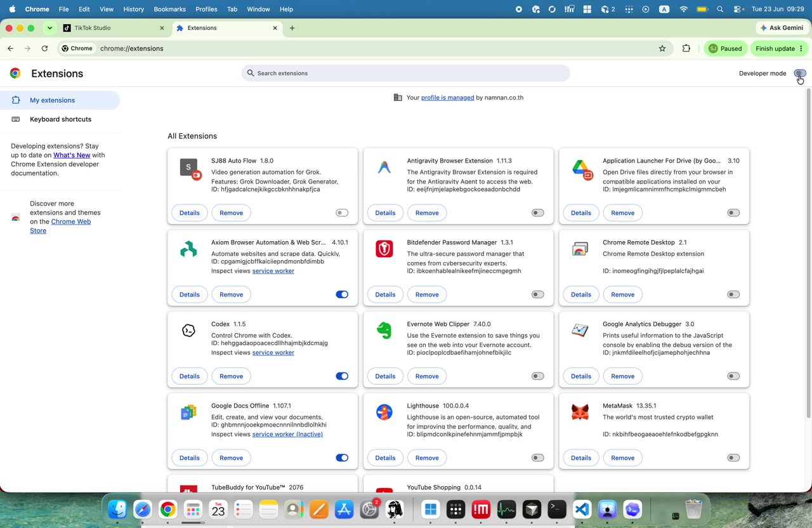Go back with the back arrow
This screenshot has height=528, width=812.
click(11, 48)
